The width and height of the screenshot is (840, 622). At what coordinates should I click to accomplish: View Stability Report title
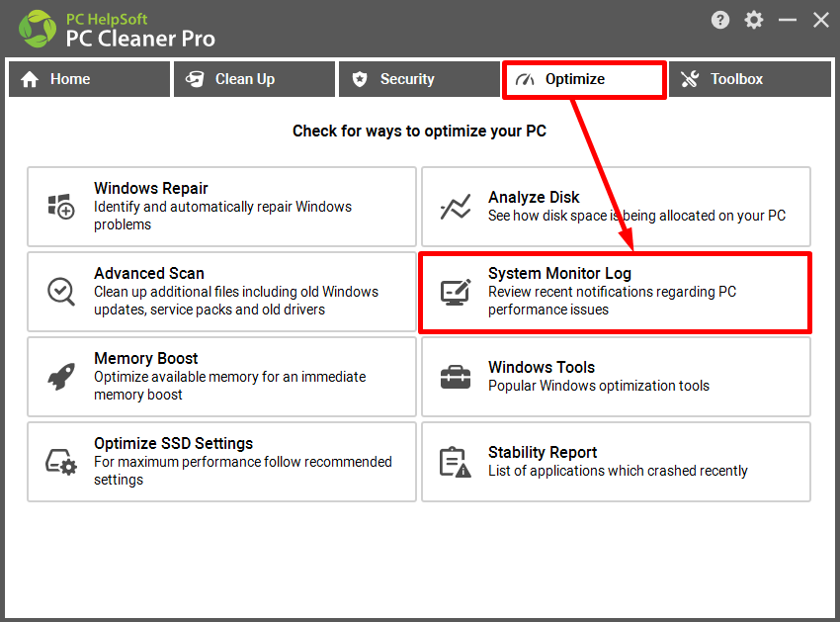(543, 453)
